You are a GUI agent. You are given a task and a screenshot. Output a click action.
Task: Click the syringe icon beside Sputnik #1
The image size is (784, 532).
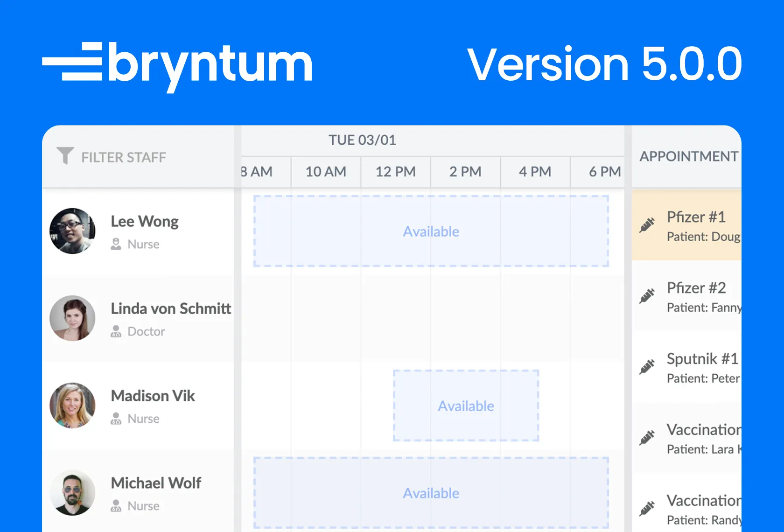click(647, 367)
